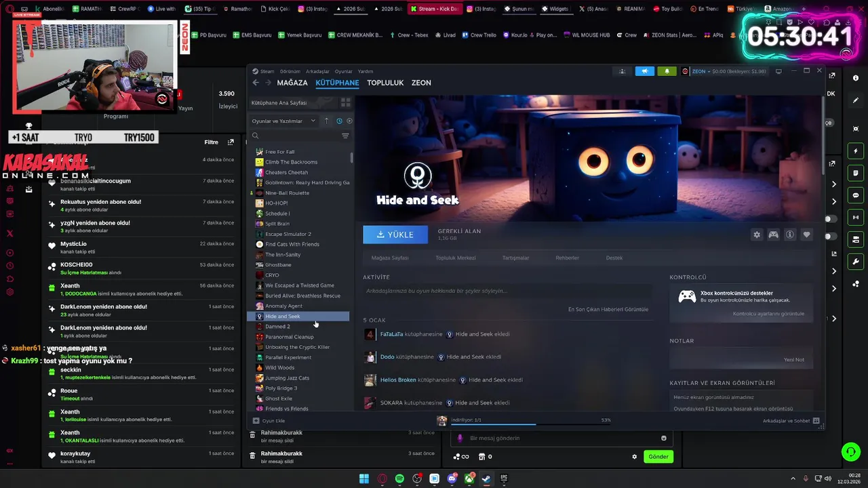Go forward with Steam's right arrow
This screenshot has width=868, height=488.
point(269,83)
